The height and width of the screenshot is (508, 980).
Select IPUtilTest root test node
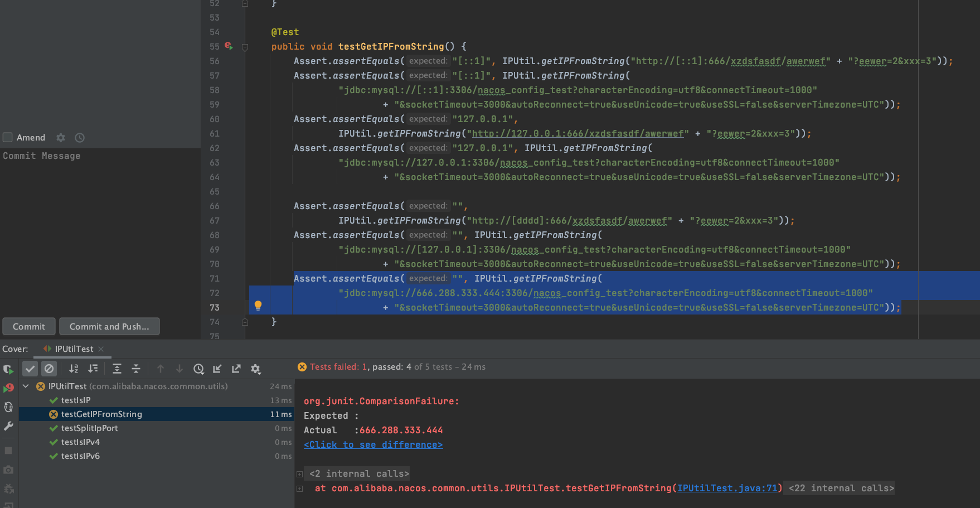pyautogui.click(x=138, y=386)
